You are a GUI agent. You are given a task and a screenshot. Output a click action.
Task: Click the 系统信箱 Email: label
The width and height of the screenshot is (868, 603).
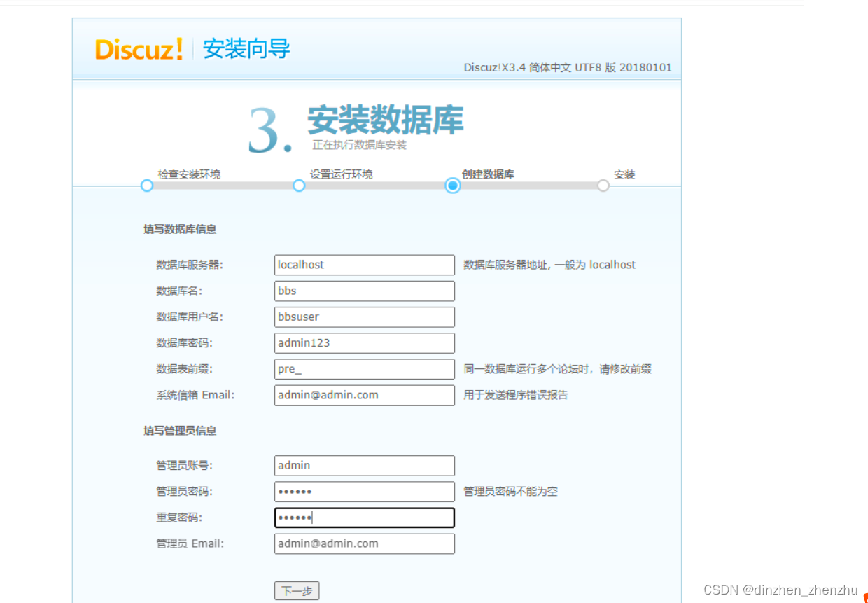pyautogui.click(x=195, y=395)
